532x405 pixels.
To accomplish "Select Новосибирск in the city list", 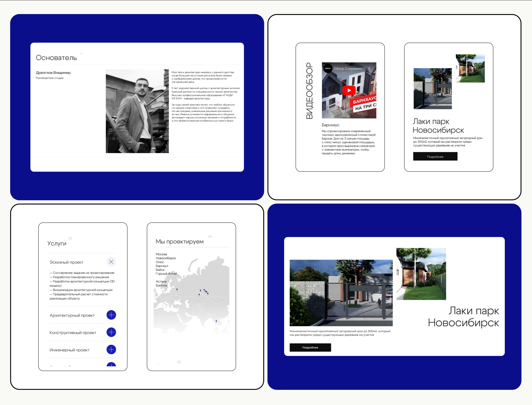I will pyautogui.click(x=166, y=258).
